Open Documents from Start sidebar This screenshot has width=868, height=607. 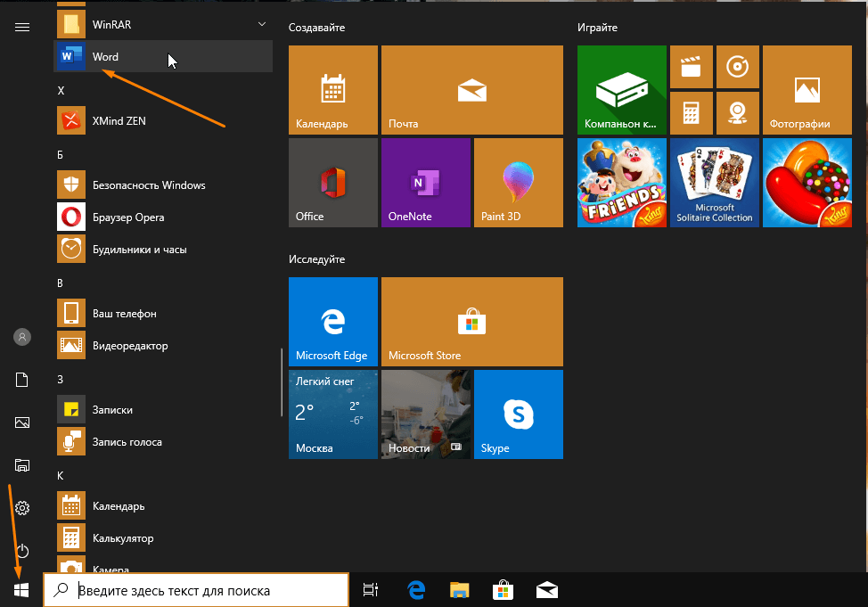click(22, 380)
